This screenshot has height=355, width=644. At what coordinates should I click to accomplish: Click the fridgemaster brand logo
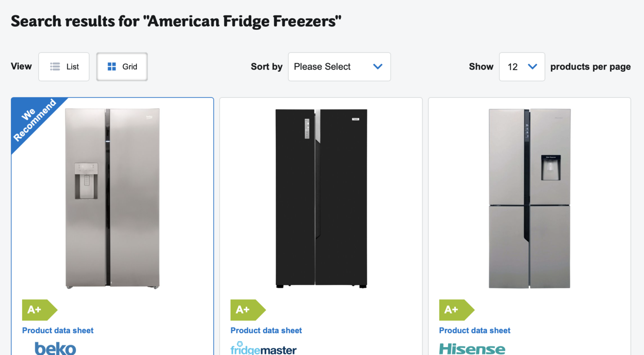264,349
